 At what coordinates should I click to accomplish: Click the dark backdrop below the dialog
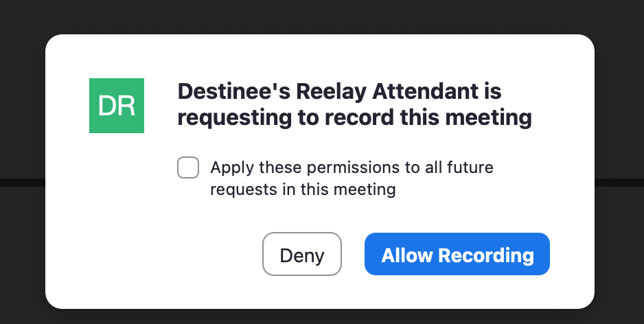click(322, 316)
